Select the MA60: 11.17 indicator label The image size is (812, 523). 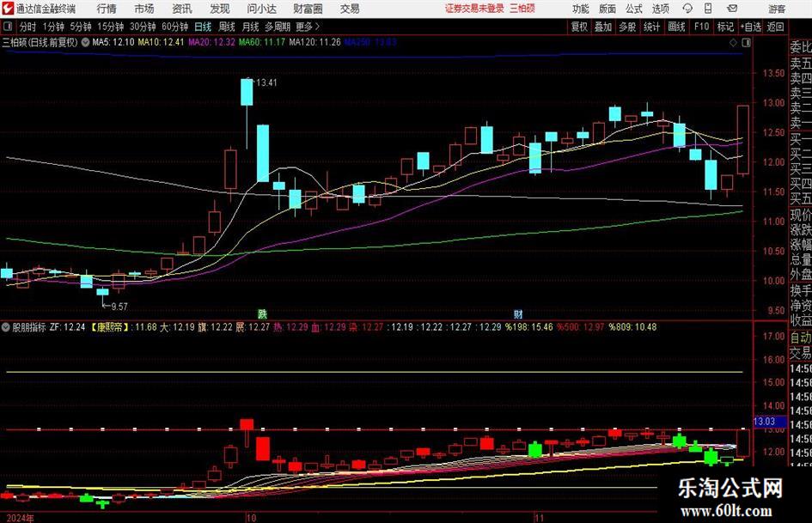click(x=262, y=42)
